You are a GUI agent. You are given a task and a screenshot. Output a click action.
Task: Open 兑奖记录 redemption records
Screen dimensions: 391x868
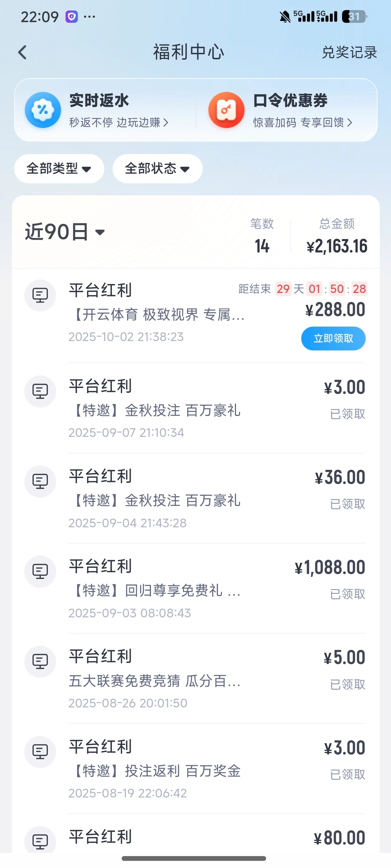pyautogui.click(x=349, y=52)
